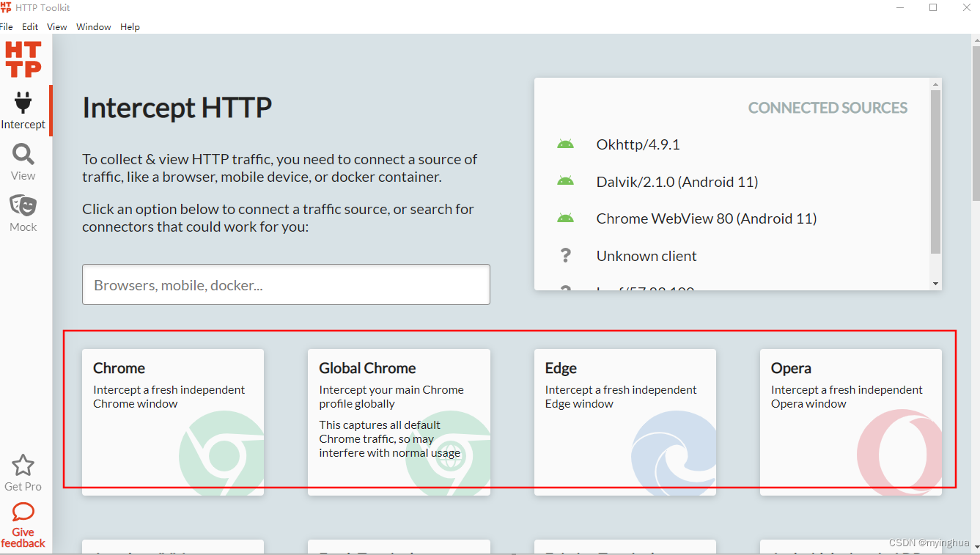Choose the Opera interception card
The width and height of the screenshot is (980, 555).
pyautogui.click(x=850, y=422)
